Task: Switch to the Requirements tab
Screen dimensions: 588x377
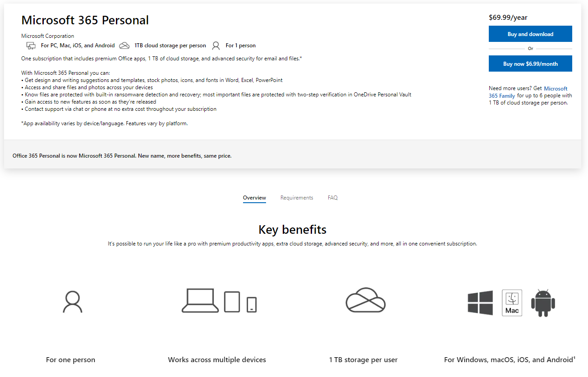Action: (297, 198)
